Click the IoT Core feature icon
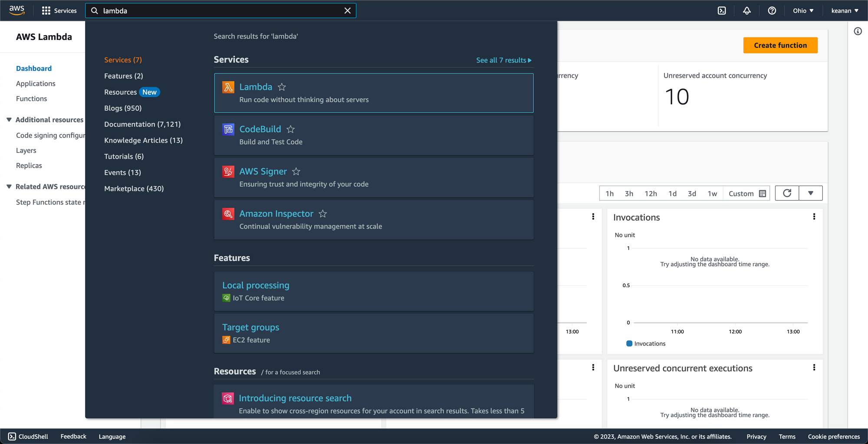The height and width of the screenshot is (444, 868). [226, 298]
